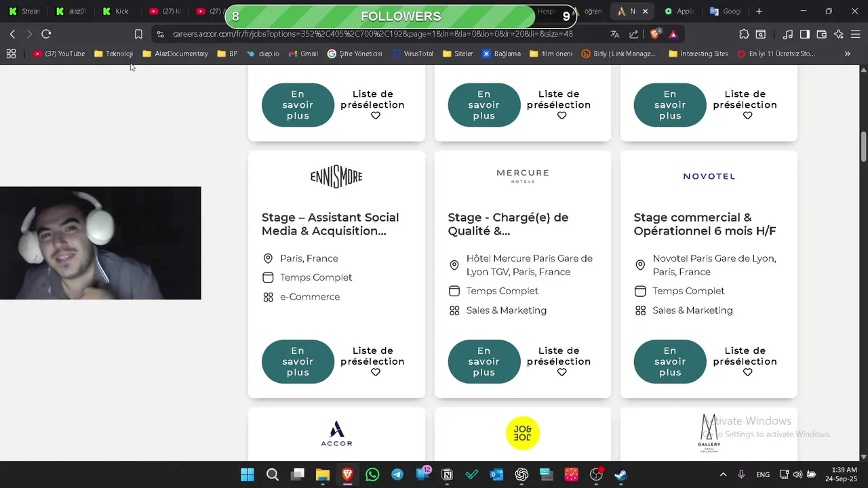Open the BP bookmarks folder
The height and width of the screenshot is (488, 868).
pos(228,54)
